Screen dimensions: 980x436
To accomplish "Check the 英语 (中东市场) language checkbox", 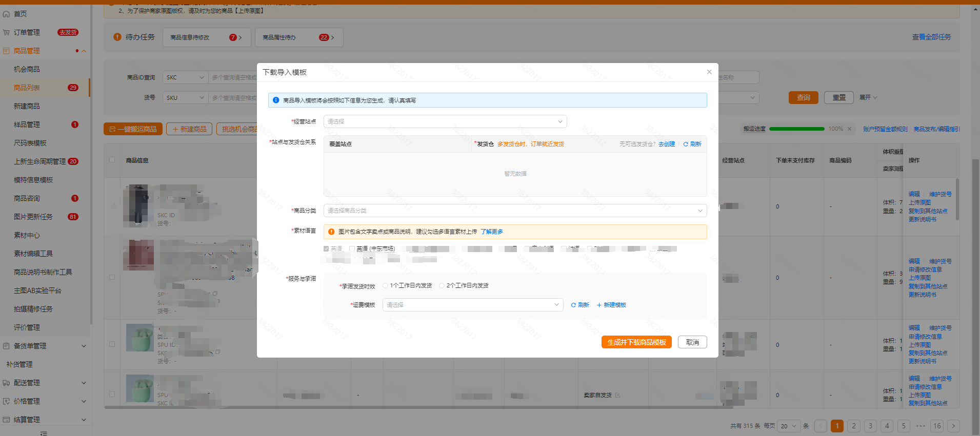I will (352, 249).
